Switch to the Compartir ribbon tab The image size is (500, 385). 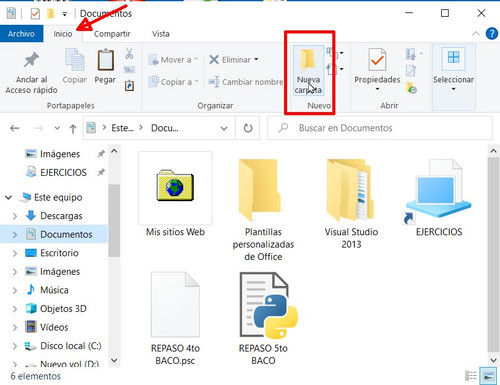(112, 34)
